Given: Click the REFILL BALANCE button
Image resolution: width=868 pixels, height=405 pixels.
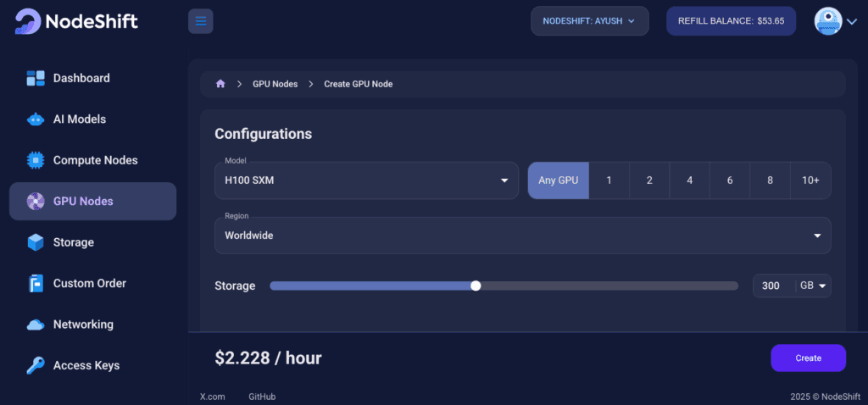Looking at the screenshot, I should point(732,21).
